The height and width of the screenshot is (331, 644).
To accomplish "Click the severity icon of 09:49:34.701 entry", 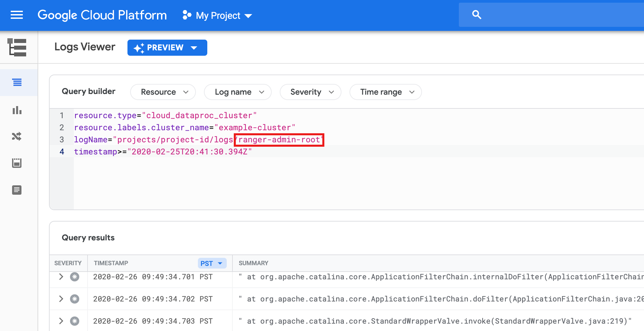I will pos(74,277).
